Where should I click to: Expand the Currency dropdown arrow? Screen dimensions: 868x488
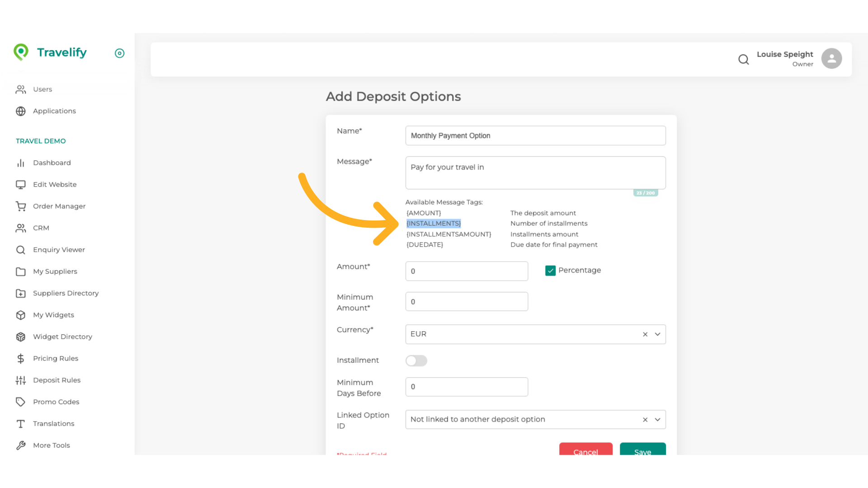[657, 334]
